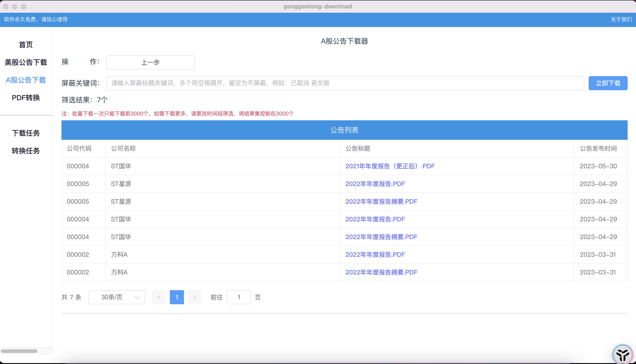
Task: Open the 转换任务 sidebar item
Action: 26,151
